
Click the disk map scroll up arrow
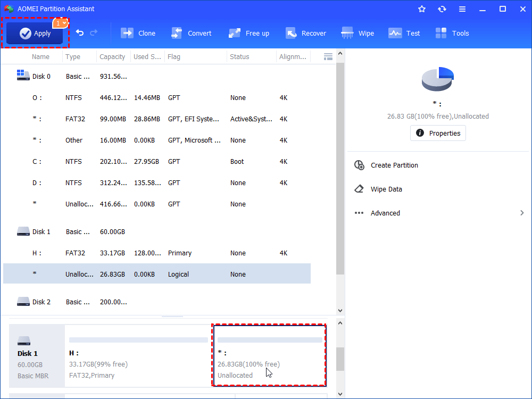coord(340,323)
